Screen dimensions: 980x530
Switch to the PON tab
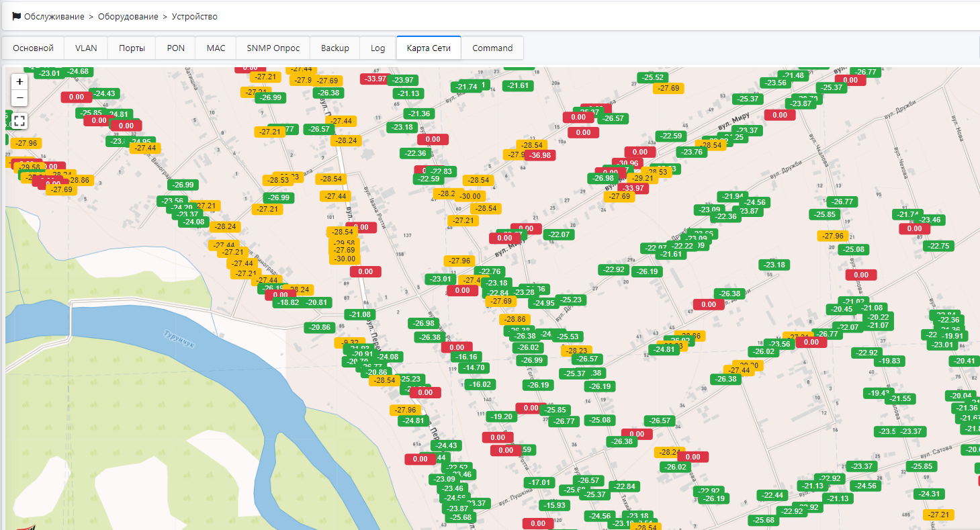point(176,48)
